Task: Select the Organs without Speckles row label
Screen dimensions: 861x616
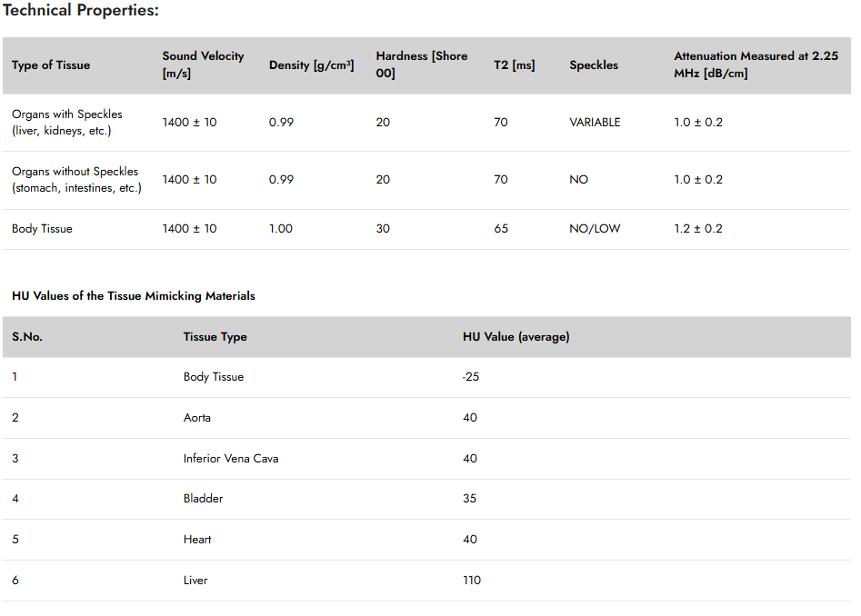Action: [76, 179]
